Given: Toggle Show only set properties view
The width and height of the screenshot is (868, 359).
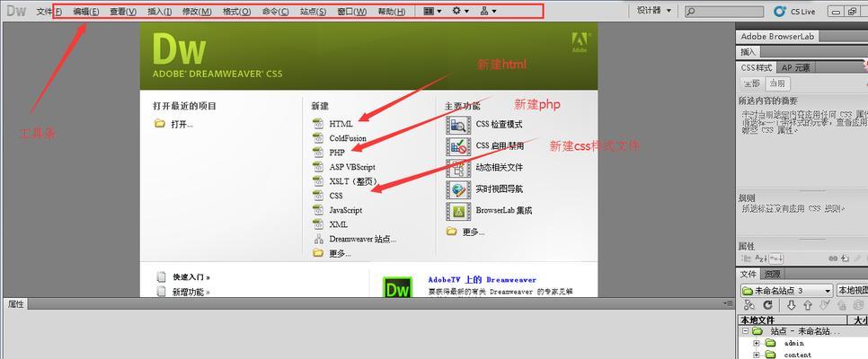Looking at the screenshot, I should tap(776, 258).
